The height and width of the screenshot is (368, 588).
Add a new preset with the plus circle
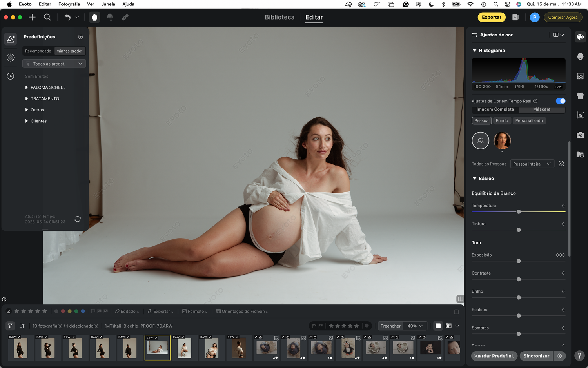click(80, 37)
